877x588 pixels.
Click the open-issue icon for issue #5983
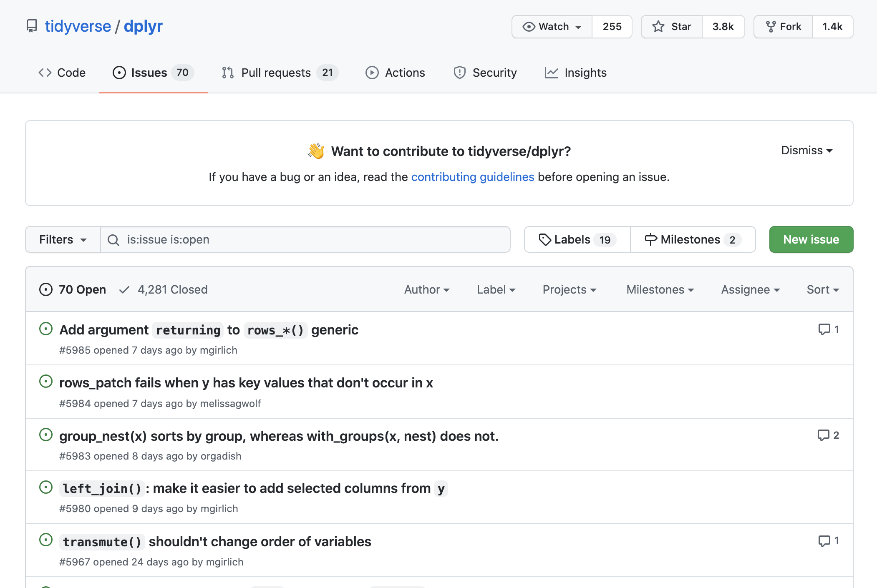coord(46,435)
